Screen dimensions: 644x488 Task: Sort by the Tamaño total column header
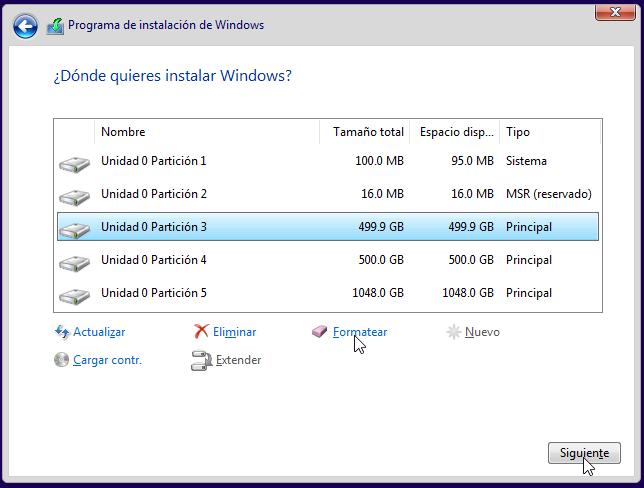coord(364,132)
